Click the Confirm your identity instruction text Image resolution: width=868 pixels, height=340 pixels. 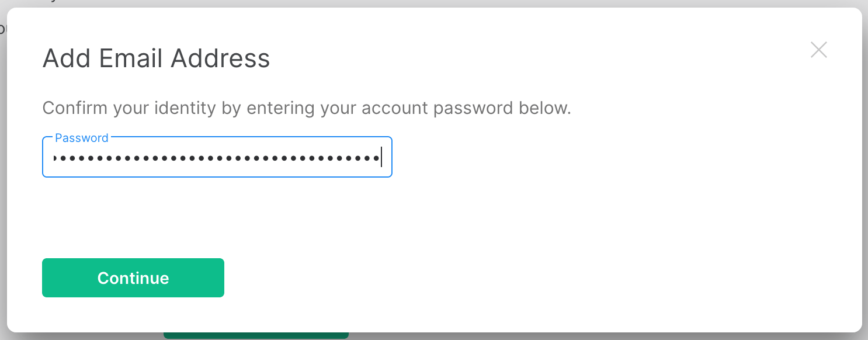pyautogui.click(x=307, y=108)
